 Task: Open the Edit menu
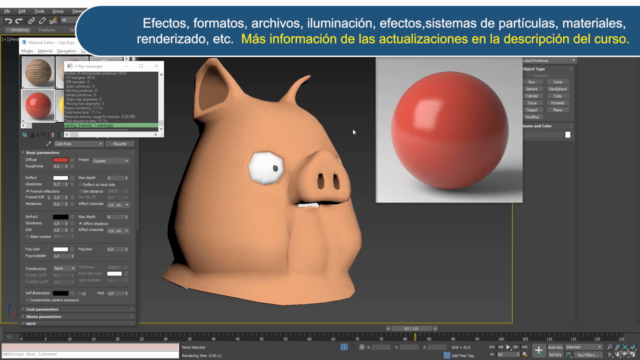point(22,11)
